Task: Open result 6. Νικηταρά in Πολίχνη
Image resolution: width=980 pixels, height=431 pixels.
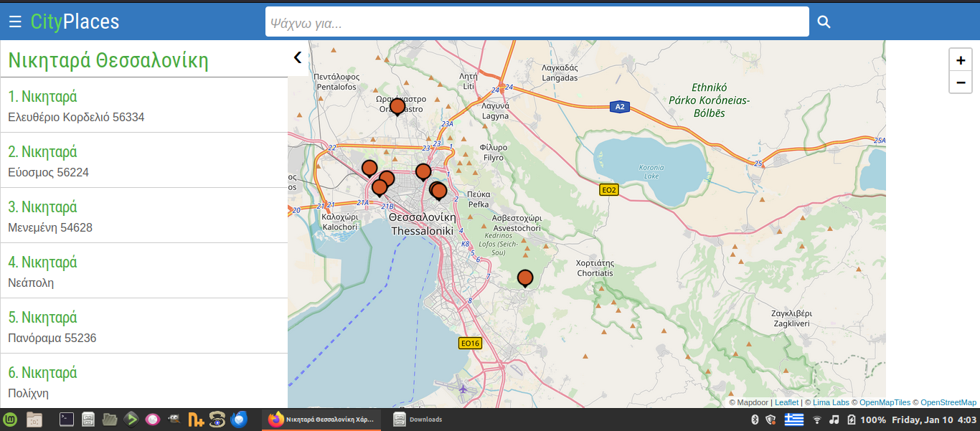Action: 143,381
